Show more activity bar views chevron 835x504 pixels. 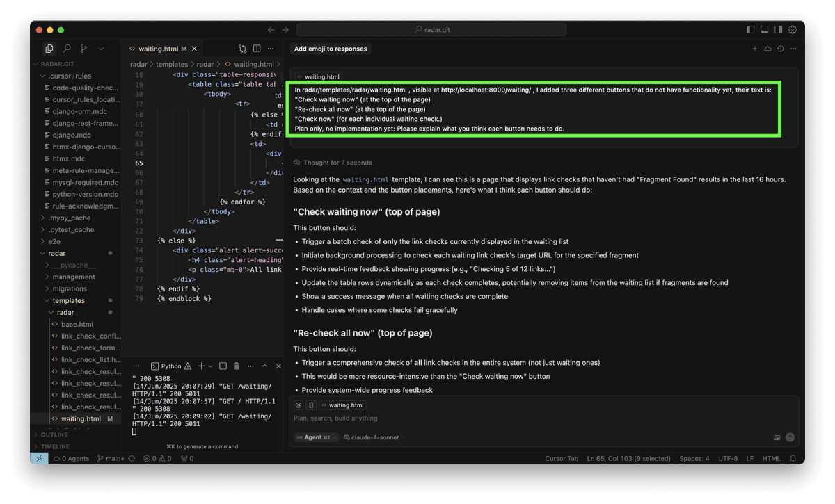pos(101,49)
